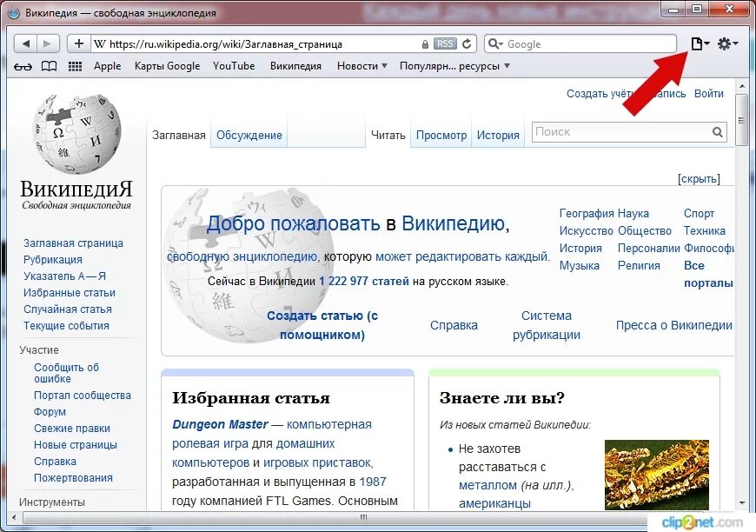Open the Reading List glasses icon
Screen dimensions: 756x532
[x=23, y=67]
